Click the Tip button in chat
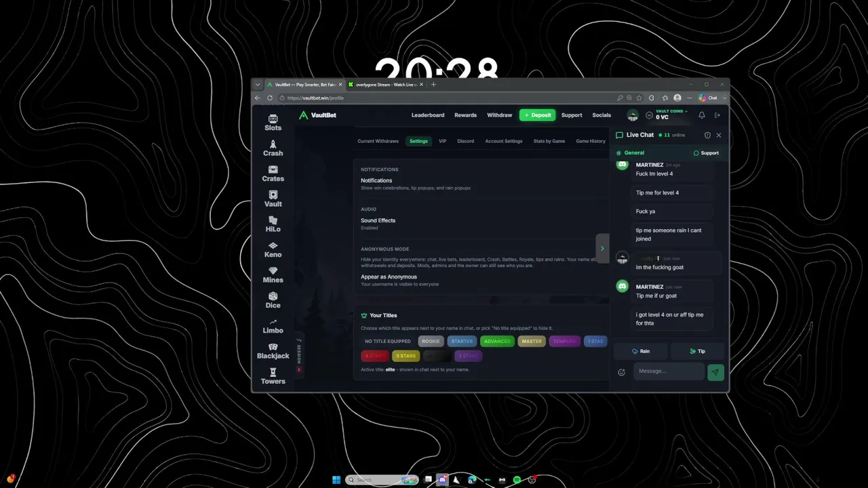 tap(697, 351)
